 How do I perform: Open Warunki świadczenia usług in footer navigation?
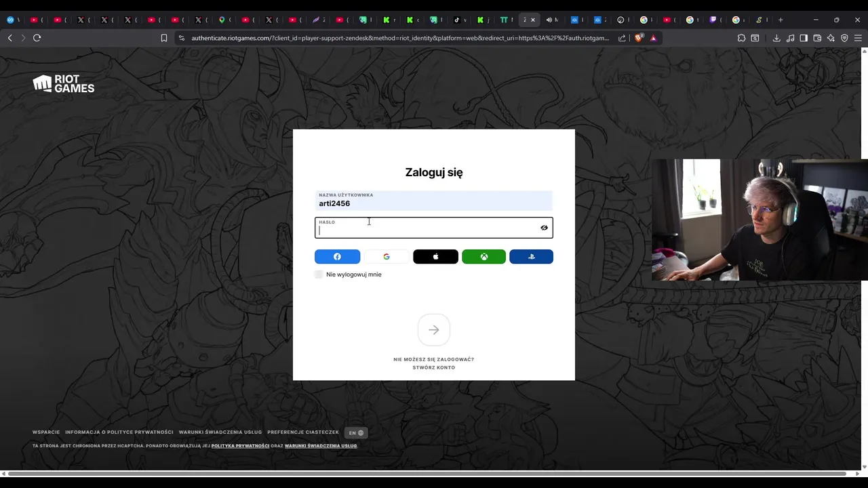220,432
